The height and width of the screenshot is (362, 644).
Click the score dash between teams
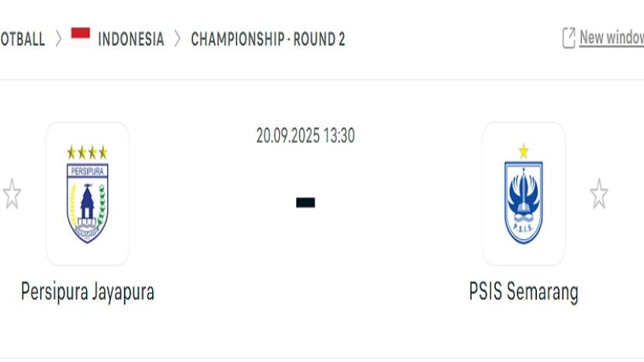(x=306, y=203)
